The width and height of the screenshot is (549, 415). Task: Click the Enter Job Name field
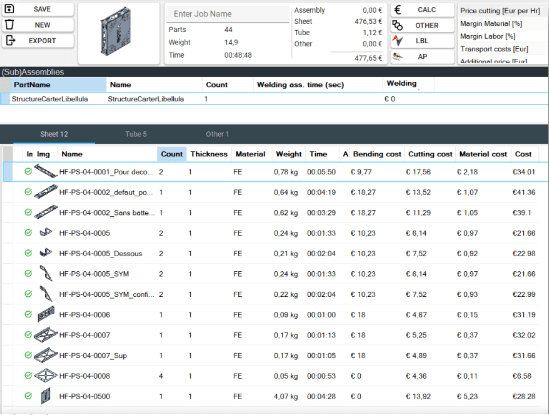tap(228, 14)
